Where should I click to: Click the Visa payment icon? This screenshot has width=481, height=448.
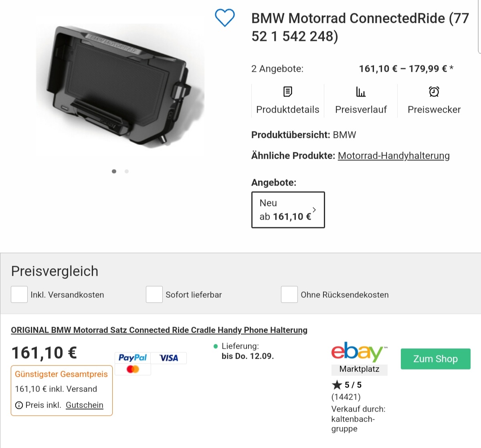pyautogui.click(x=169, y=358)
